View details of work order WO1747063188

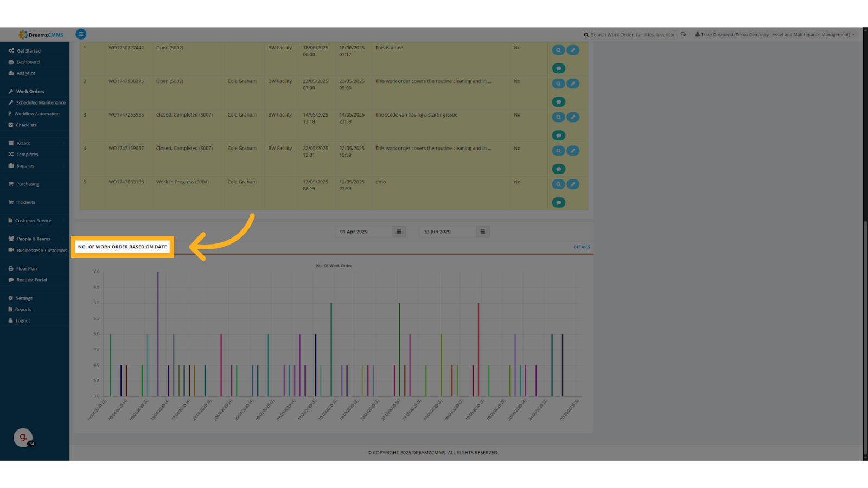point(558,184)
